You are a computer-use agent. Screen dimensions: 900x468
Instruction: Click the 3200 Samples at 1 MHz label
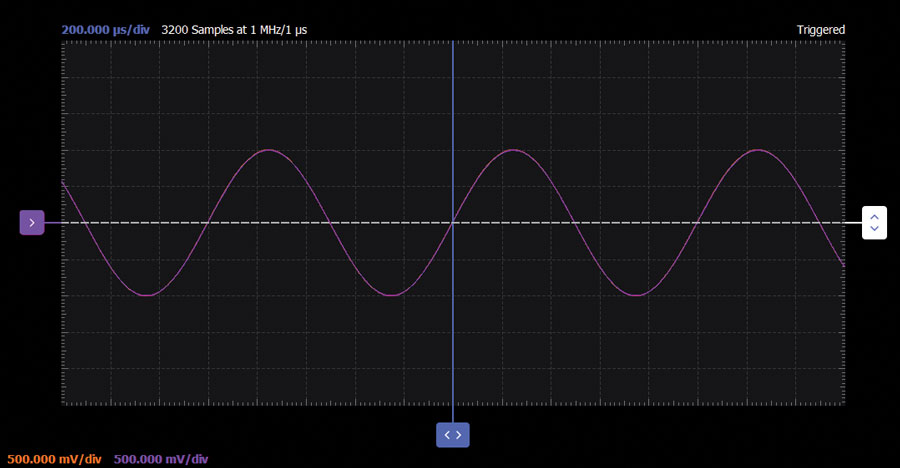tap(234, 30)
